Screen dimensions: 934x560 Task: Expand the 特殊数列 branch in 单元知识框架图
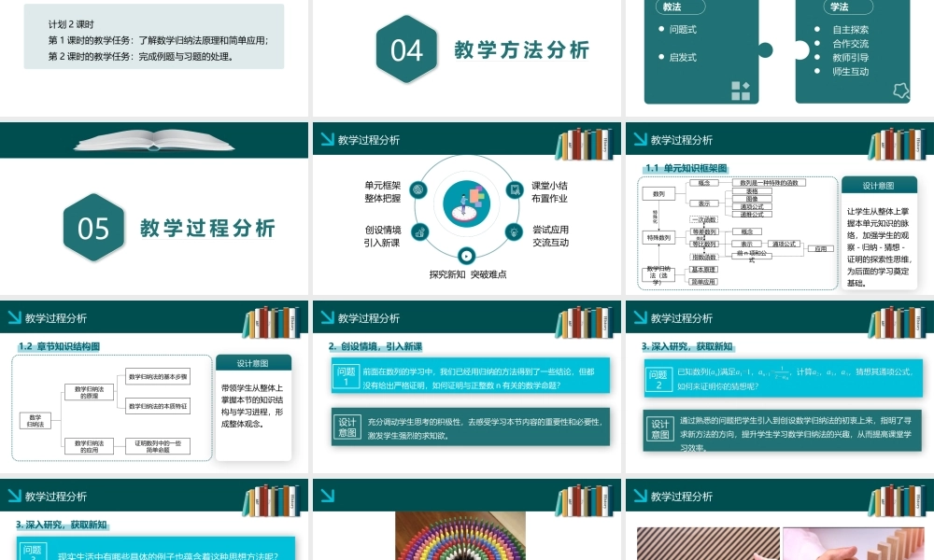[658, 236]
